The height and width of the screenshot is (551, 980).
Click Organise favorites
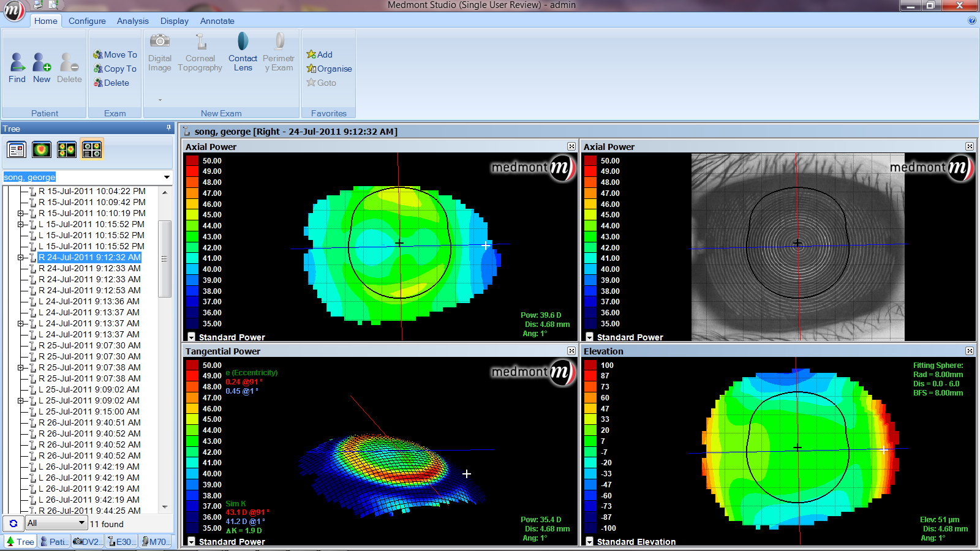pos(330,69)
